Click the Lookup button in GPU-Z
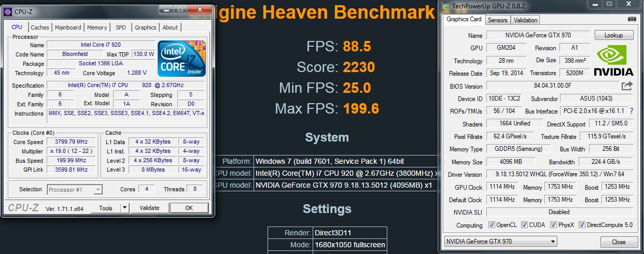This screenshot has height=254, width=644. point(613,35)
